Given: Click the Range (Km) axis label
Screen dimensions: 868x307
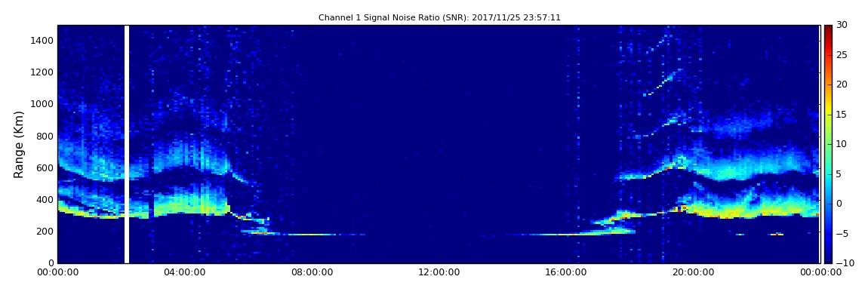Looking at the screenshot, I should pyautogui.click(x=19, y=144).
